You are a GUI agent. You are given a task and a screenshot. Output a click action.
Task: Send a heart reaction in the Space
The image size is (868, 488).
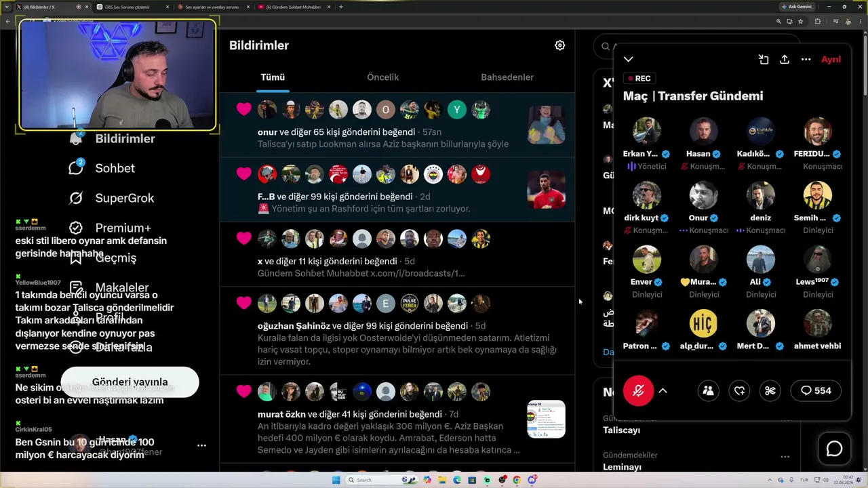coord(739,390)
